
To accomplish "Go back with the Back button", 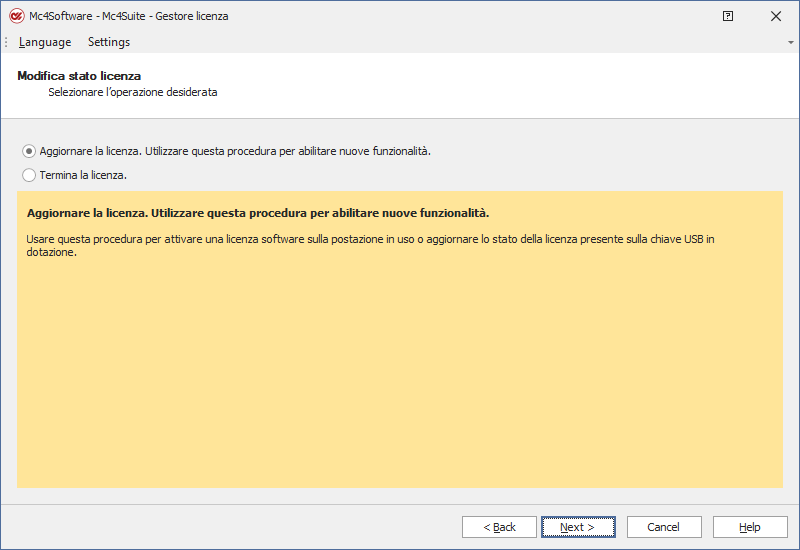I will click(x=499, y=527).
